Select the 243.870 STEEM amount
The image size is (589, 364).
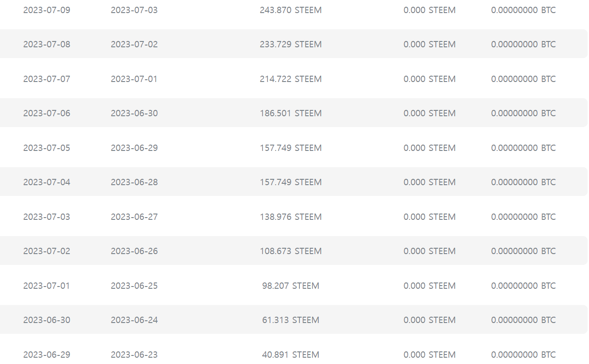[291, 10]
